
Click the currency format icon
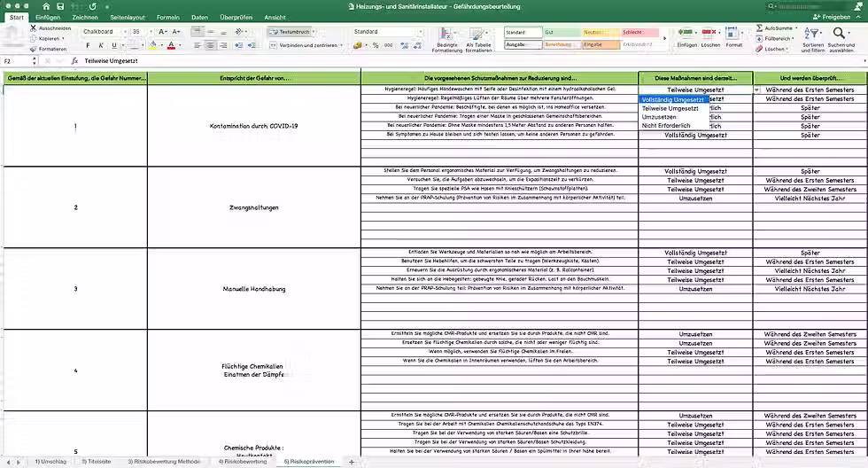click(358, 45)
